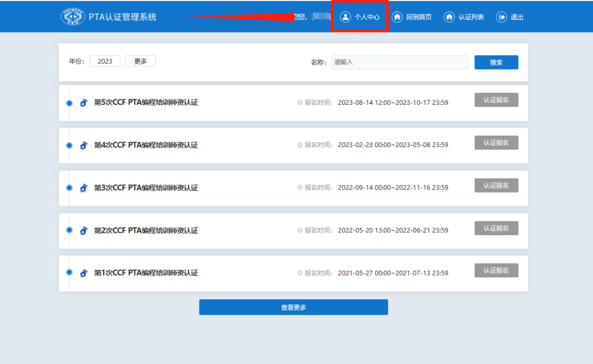593x364 pixels.
Task: Click 查看更多 to load more certifications
Action: click(x=293, y=307)
